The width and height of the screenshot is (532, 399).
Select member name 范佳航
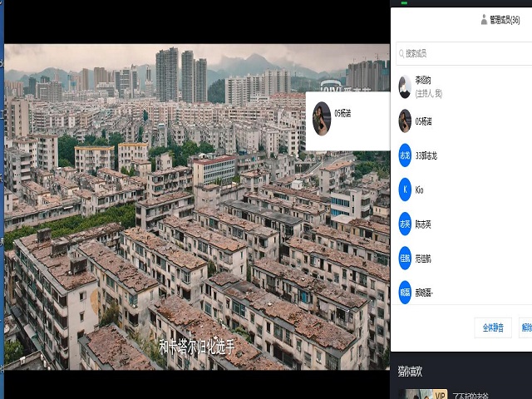[x=423, y=259]
